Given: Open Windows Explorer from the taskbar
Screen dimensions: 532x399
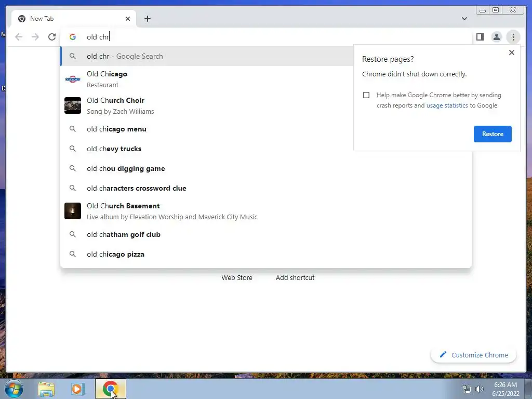Looking at the screenshot, I should pyautogui.click(x=46, y=389).
